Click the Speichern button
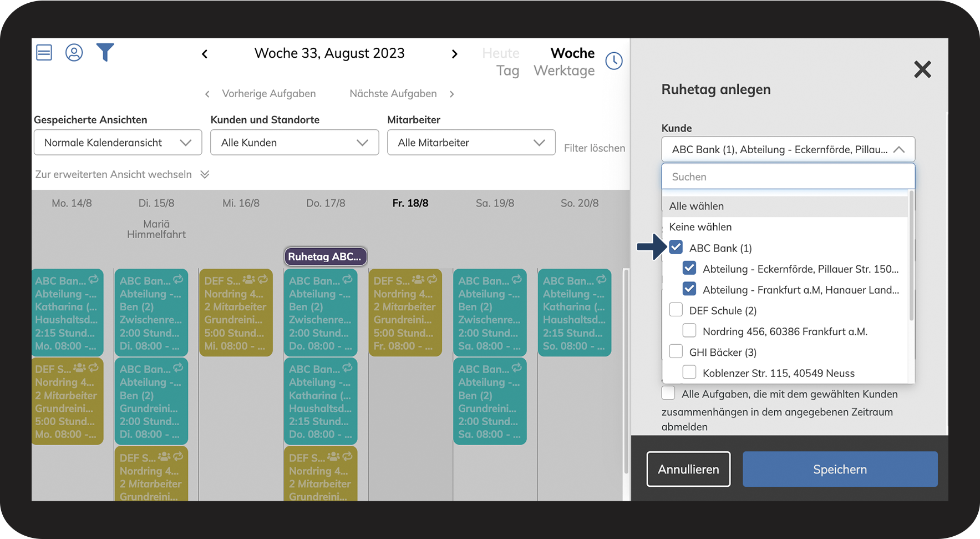980x539 pixels. click(x=840, y=469)
